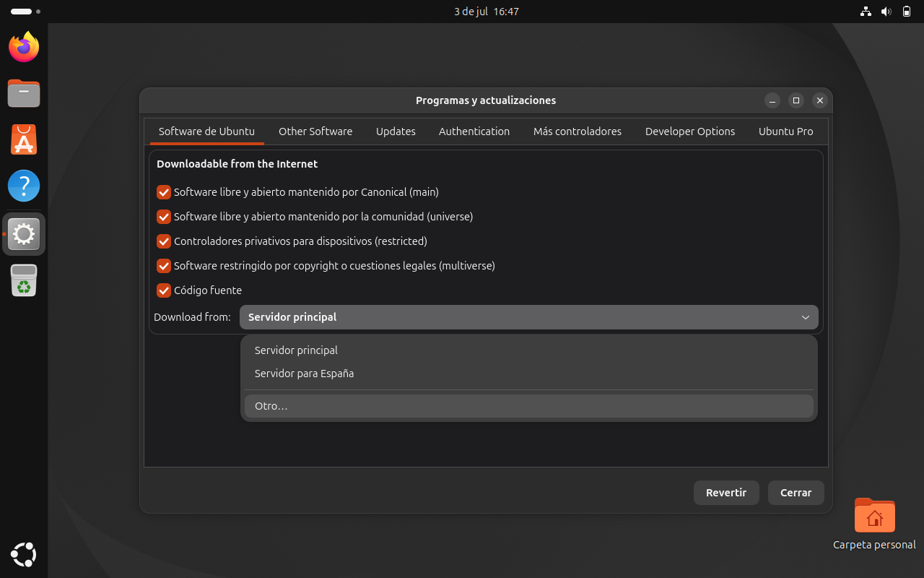Switch to the Software de Ubuntu tab
This screenshot has width=924, height=578.
(206, 131)
